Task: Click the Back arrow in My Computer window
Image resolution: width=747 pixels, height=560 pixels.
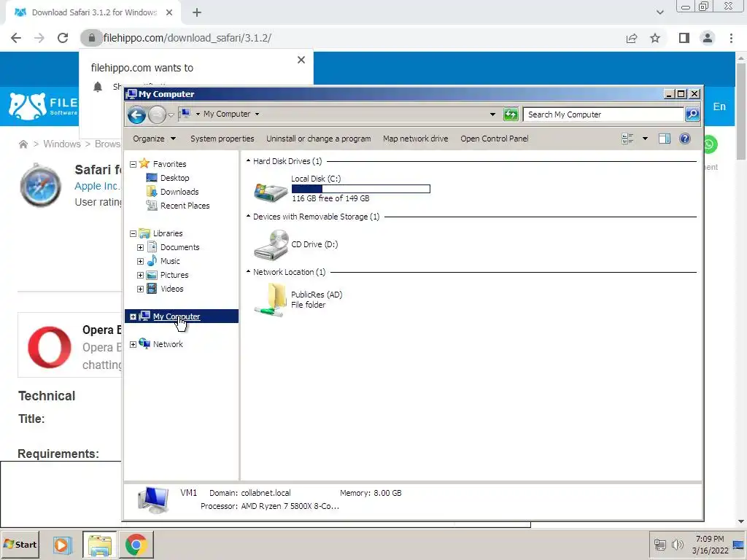Action: pos(136,114)
